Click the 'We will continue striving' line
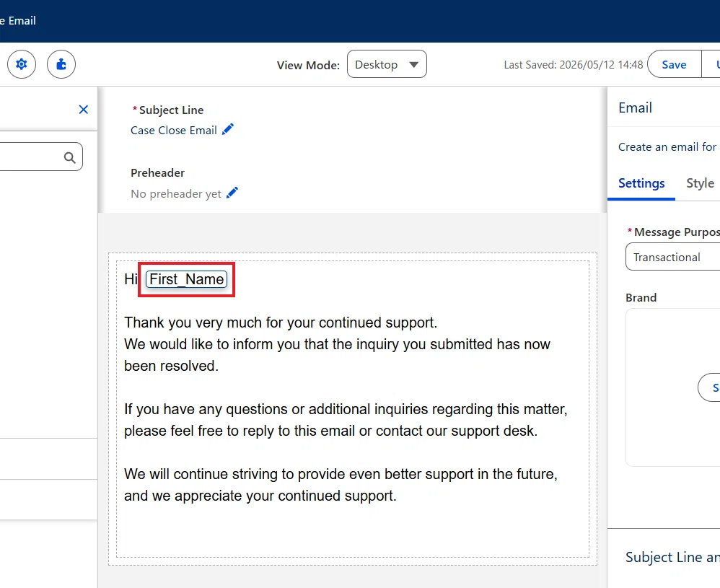 [x=341, y=474]
